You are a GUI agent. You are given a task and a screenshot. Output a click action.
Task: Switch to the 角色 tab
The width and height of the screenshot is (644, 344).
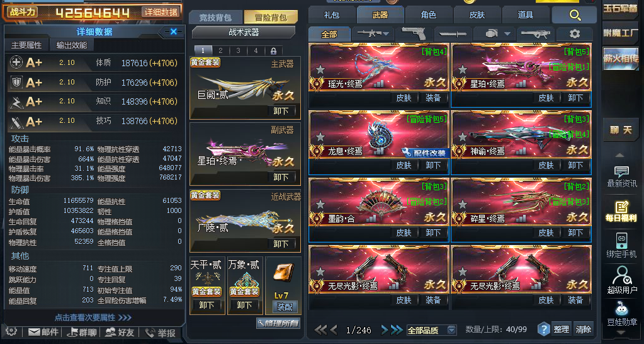428,15
